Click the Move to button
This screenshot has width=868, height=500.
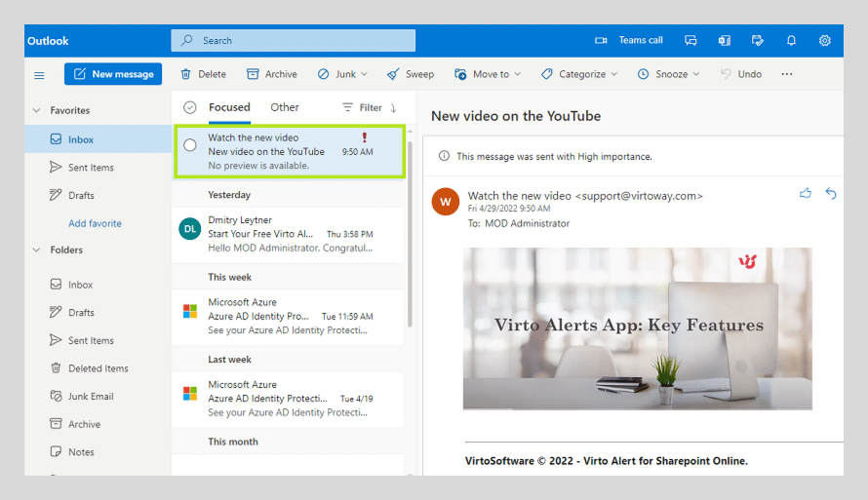click(482, 74)
